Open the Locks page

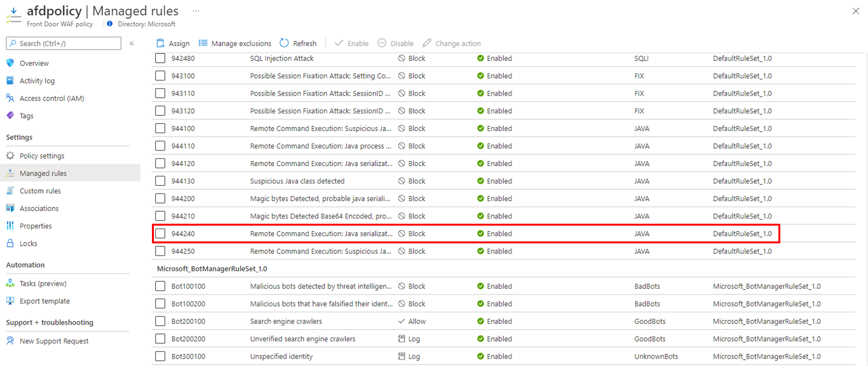28,243
